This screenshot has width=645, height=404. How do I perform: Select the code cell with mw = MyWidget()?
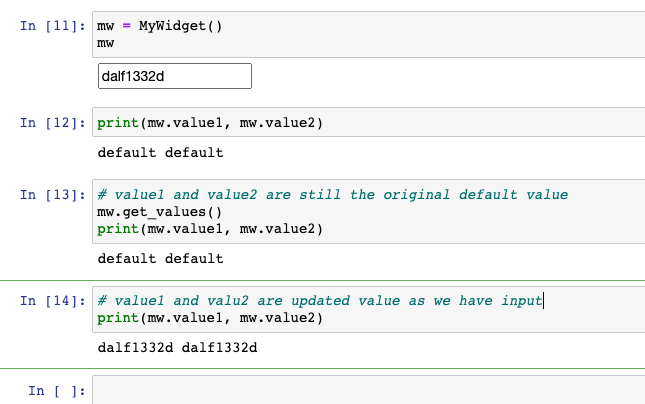pyautogui.click(x=369, y=35)
